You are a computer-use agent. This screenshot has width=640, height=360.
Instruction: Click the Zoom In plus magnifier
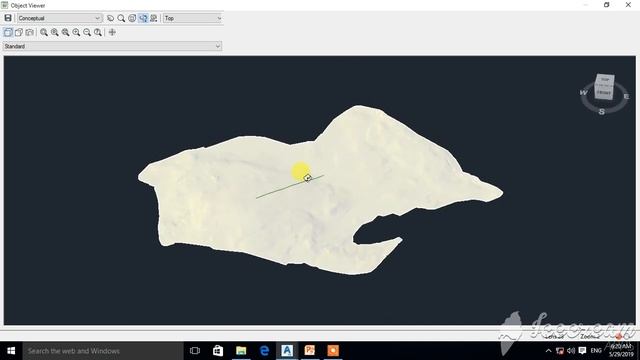click(76, 32)
